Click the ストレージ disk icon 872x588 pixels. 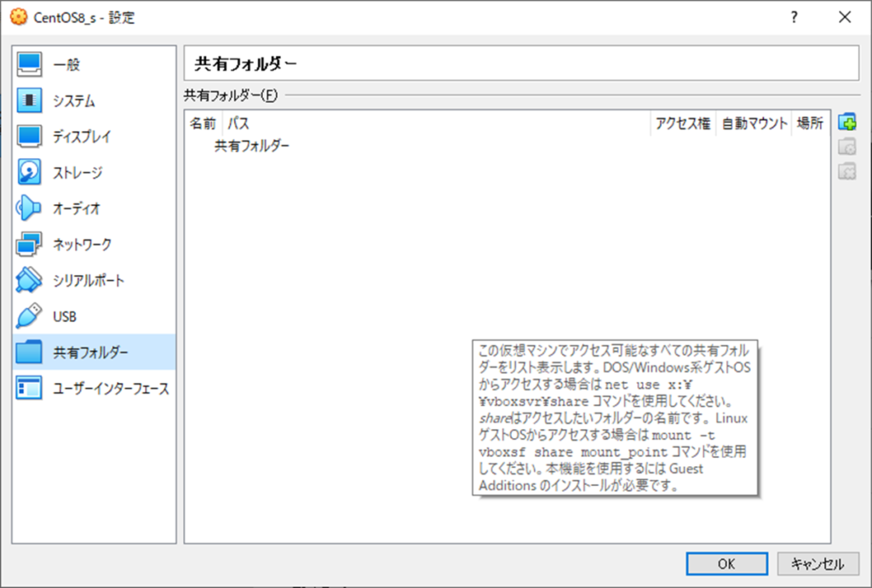pyautogui.click(x=29, y=172)
